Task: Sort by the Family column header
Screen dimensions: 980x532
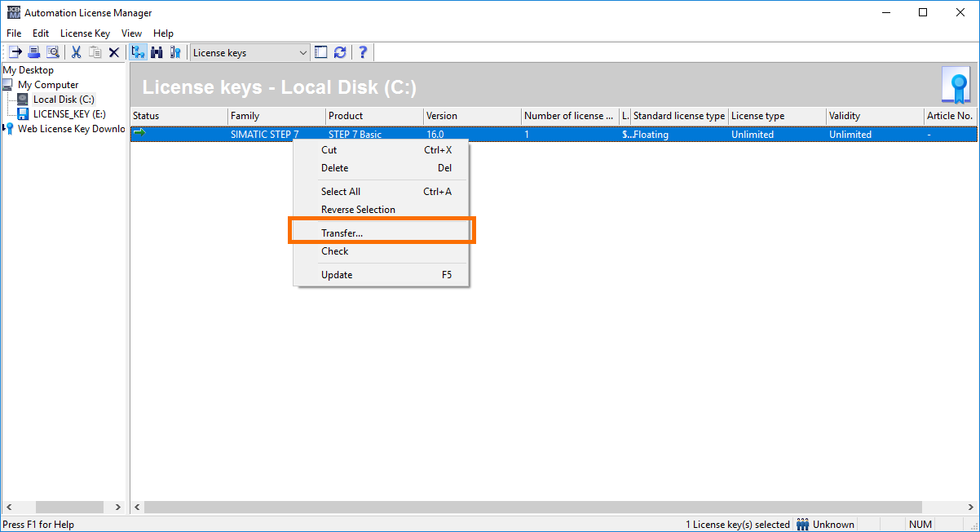Action: pyautogui.click(x=276, y=116)
